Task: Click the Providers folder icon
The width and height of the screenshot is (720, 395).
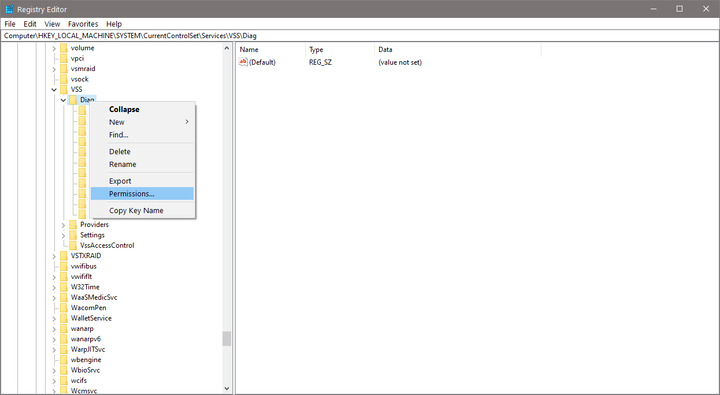Action: pyautogui.click(x=73, y=225)
